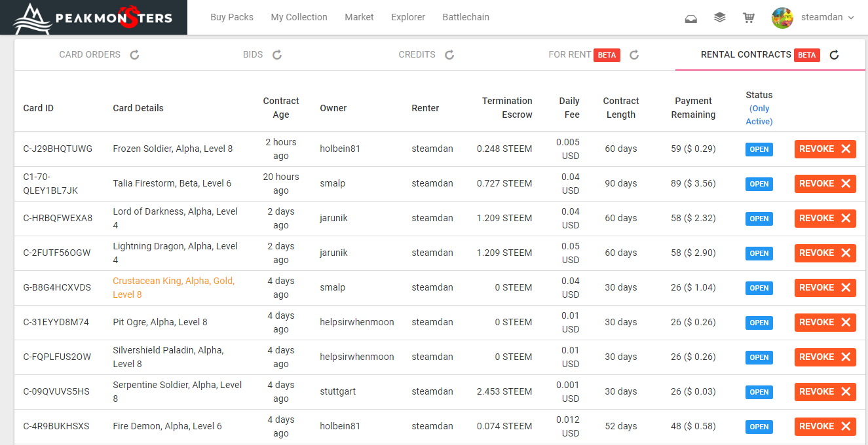Open the Market menu item

[x=359, y=17]
